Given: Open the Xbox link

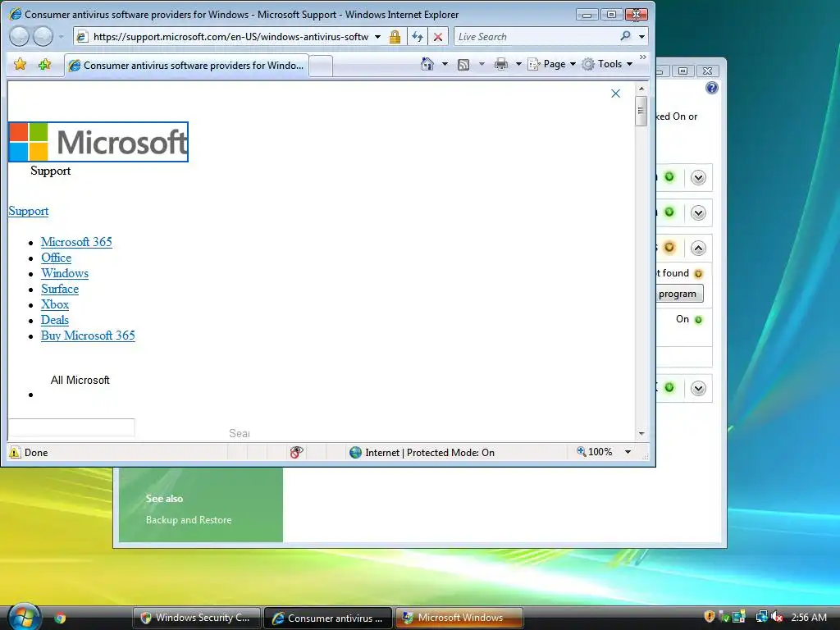Looking at the screenshot, I should (55, 304).
